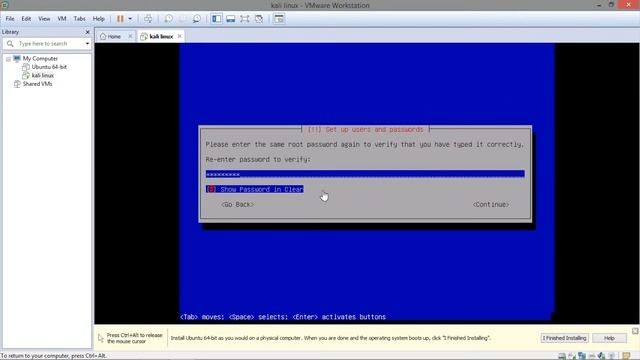Image resolution: width=640 pixels, height=360 pixels.
Task: Click the Set up users and passwords title
Action: point(365,129)
